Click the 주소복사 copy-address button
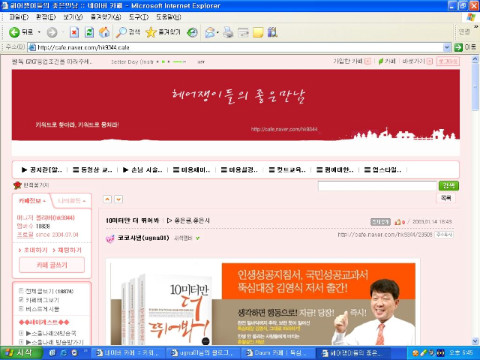The image size is (480, 360). click(445, 235)
